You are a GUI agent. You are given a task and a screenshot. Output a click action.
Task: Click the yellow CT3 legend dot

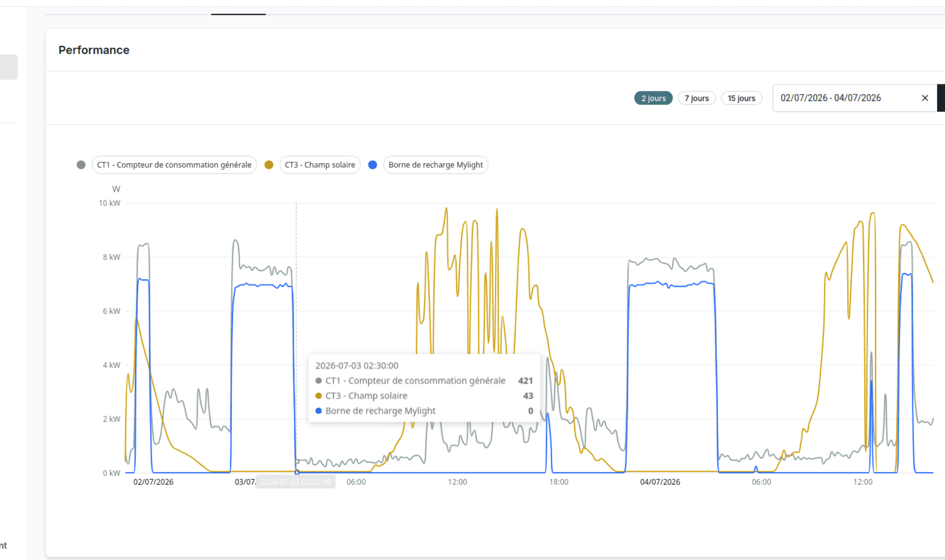(269, 165)
